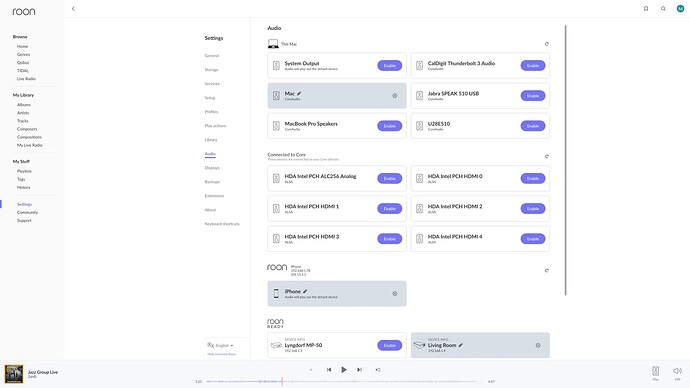The image size is (690, 388).
Task: Open TIDAL in sidebar
Action: [23, 71]
